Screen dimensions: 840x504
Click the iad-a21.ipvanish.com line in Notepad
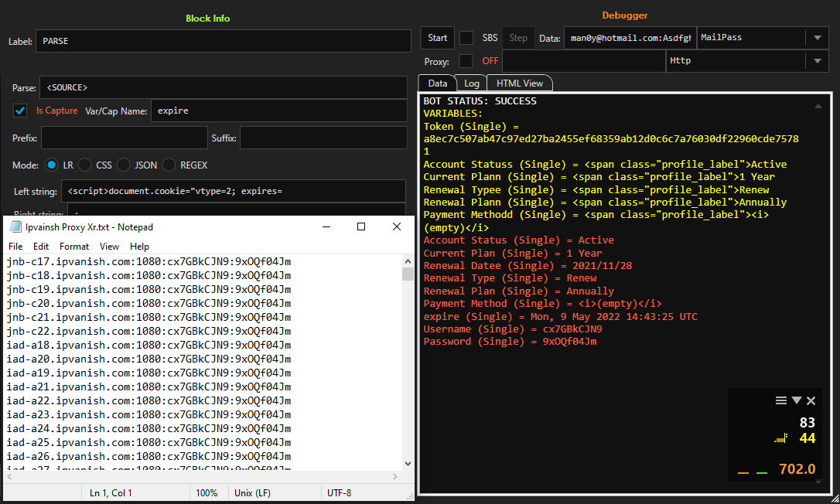(149, 387)
